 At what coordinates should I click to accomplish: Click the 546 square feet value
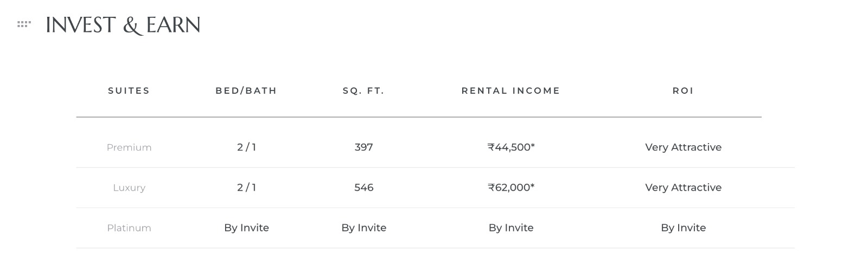pyautogui.click(x=363, y=187)
